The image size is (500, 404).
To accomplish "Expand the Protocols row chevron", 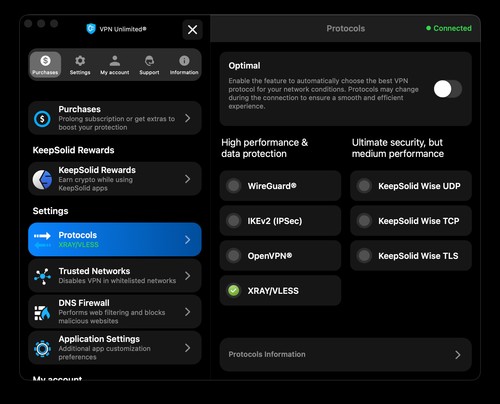I will click(188, 240).
